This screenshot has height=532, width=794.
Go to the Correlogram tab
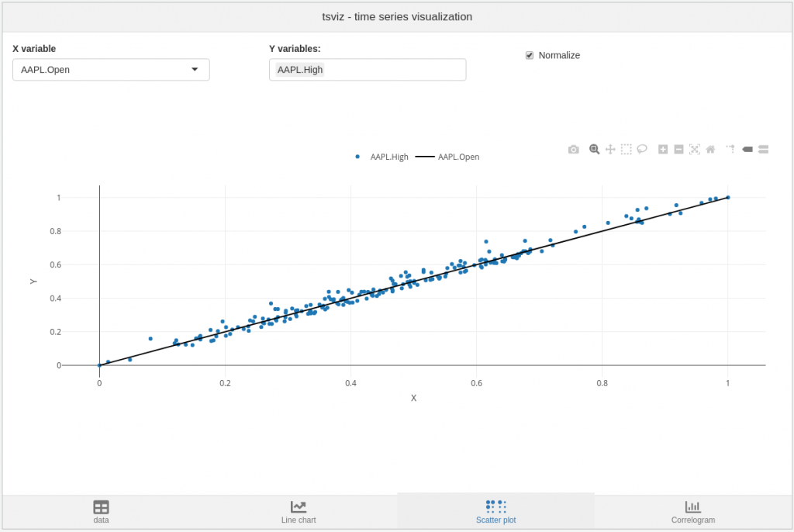[693, 512]
